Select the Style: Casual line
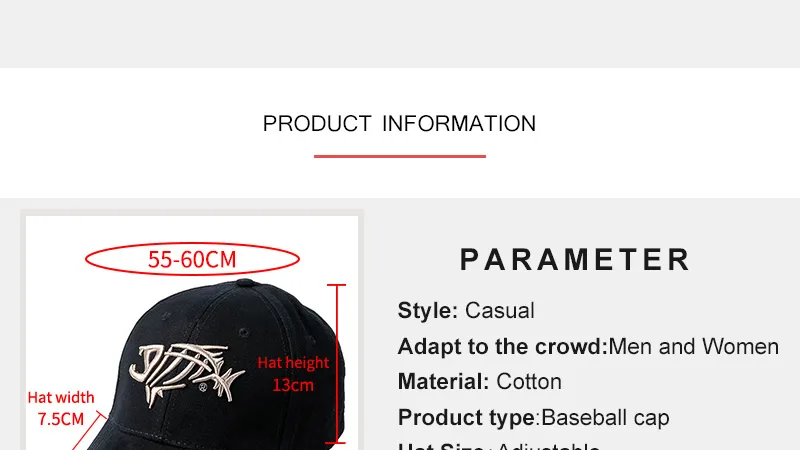This screenshot has height=450, width=800. tap(466, 310)
